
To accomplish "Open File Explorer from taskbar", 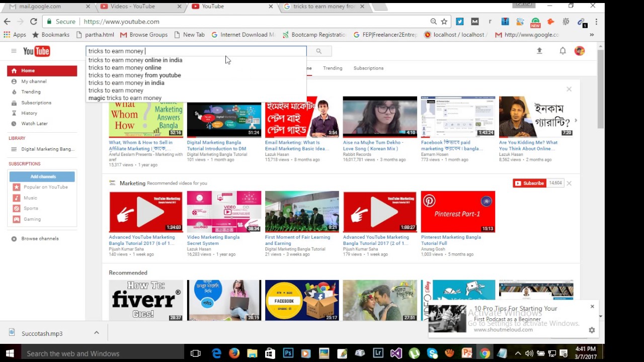I will [x=252, y=353].
